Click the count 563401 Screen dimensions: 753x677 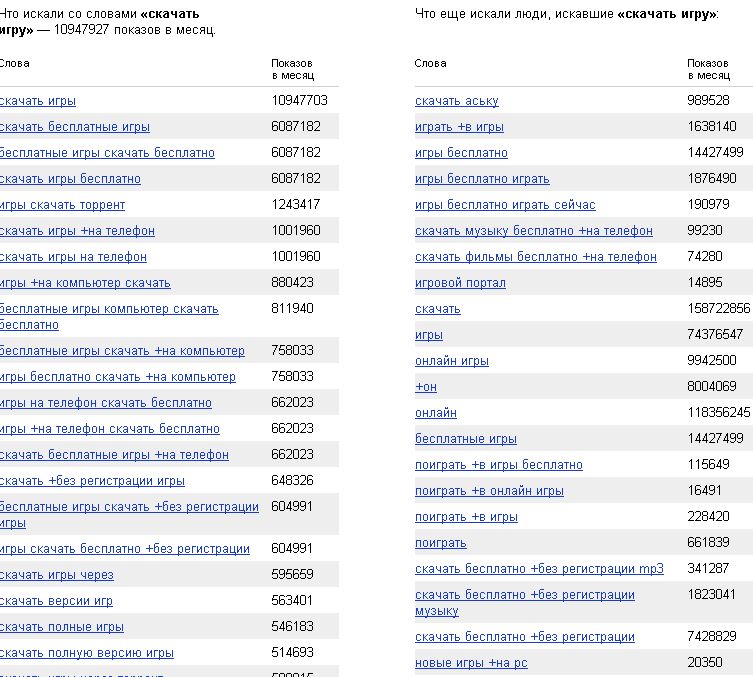click(x=292, y=600)
